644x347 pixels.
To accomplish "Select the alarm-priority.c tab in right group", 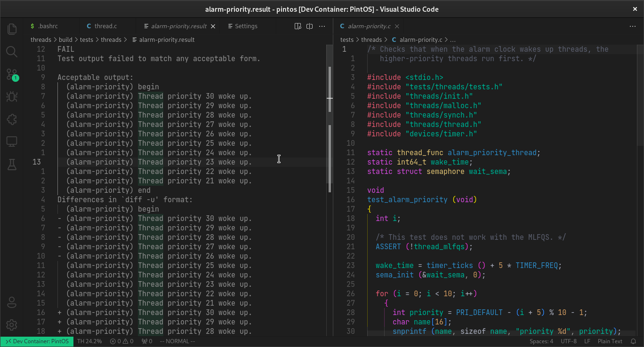I will pyautogui.click(x=369, y=26).
